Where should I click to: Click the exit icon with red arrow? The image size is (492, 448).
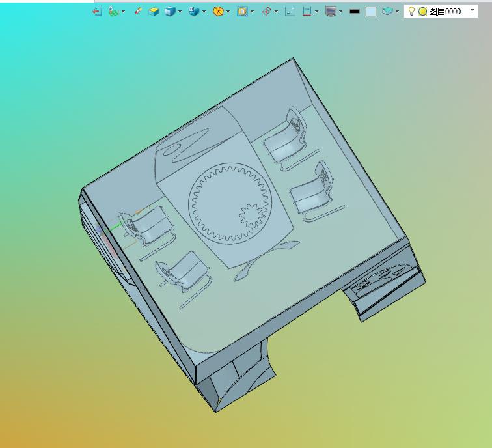[97, 12]
